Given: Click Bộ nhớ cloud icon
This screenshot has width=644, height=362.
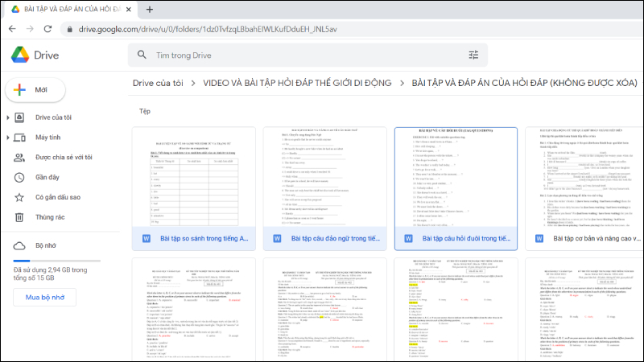Looking at the screenshot, I should pyautogui.click(x=19, y=245).
